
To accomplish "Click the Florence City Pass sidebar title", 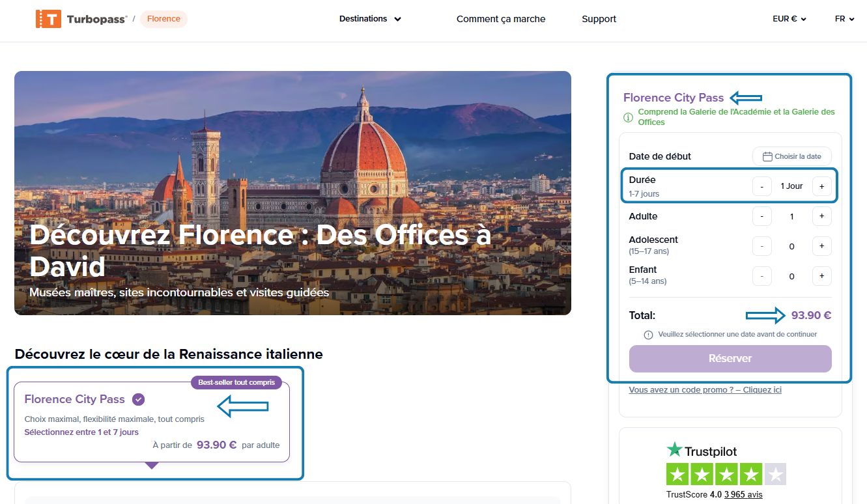I will point(674,98).
